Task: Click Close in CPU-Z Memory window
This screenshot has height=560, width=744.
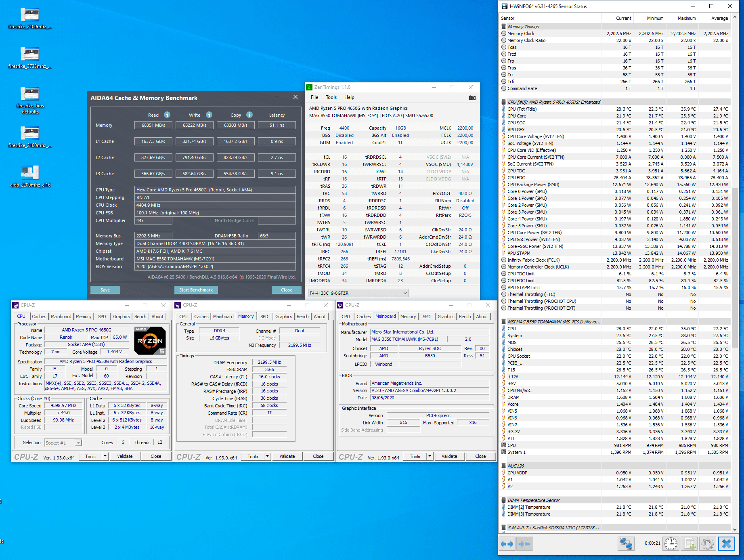Action: (319, 456)
